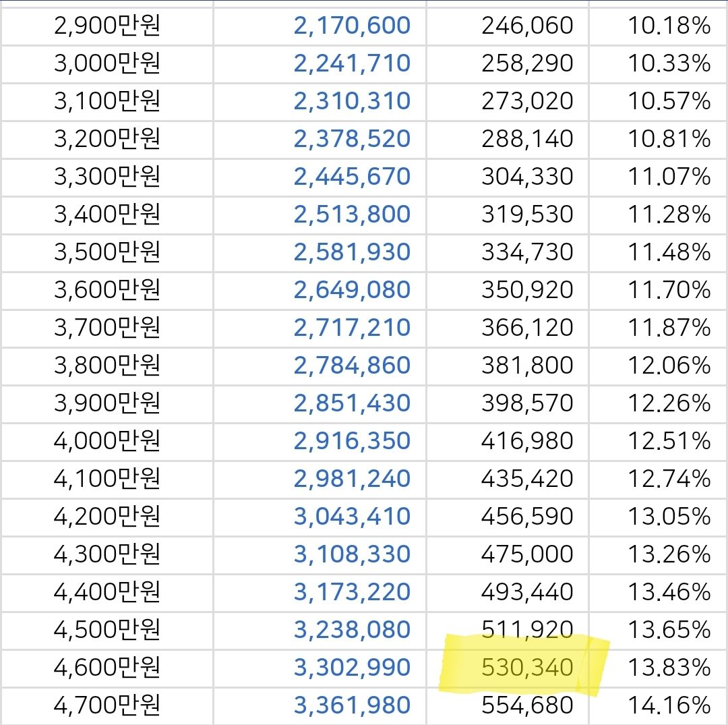
Task: Select the 3,700만원 cell
Action: coord(107,328)
